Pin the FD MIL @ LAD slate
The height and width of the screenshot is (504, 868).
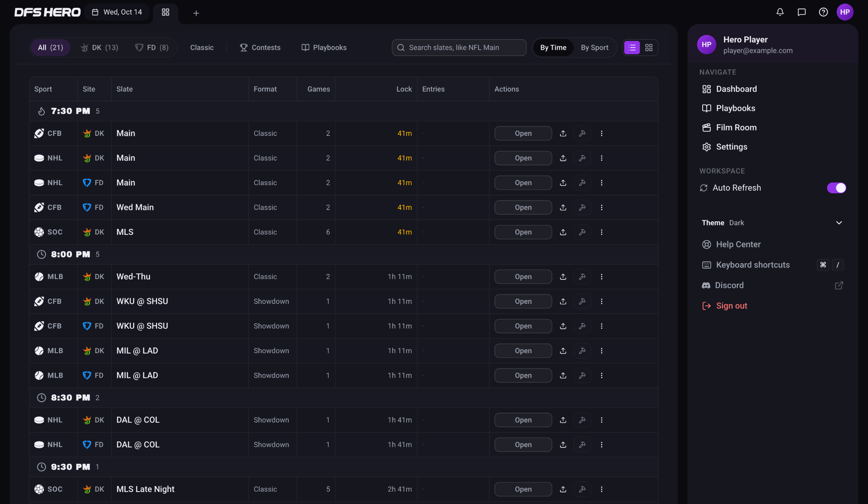(x=582, y=375)
